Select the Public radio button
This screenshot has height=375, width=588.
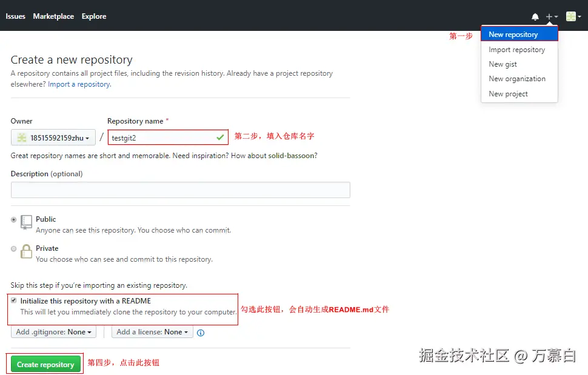pos(14,219)
